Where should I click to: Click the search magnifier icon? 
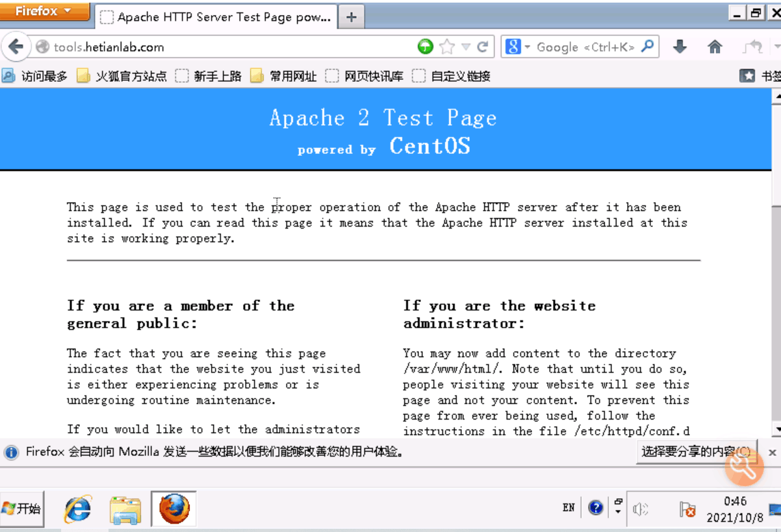[647, 47]
